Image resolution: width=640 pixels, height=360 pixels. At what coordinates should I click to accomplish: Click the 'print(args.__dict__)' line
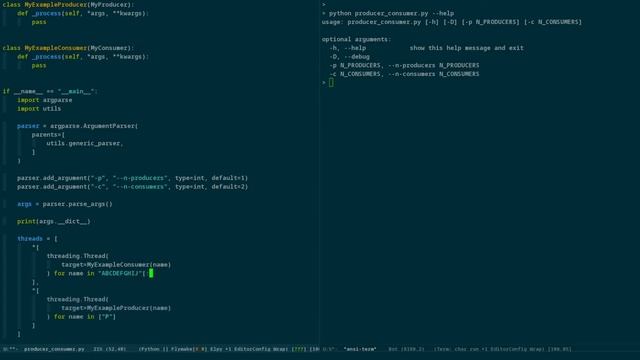coord(53,221)
